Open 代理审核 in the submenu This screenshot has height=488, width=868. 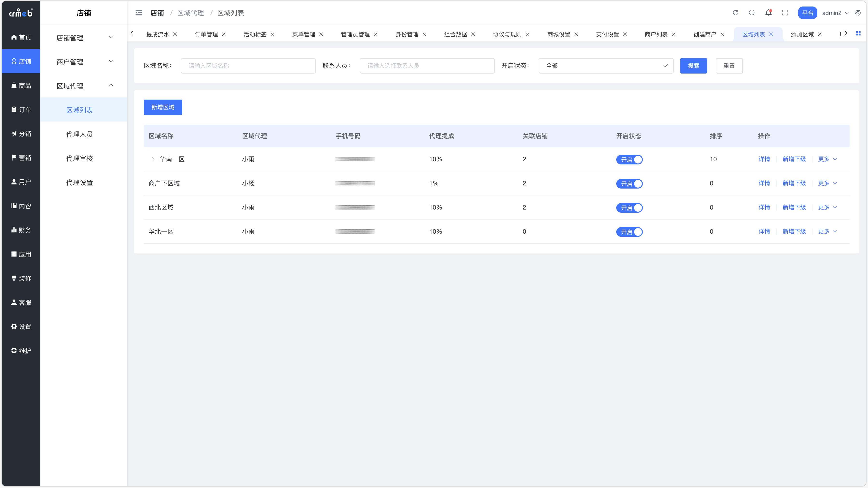pos(80,158)
